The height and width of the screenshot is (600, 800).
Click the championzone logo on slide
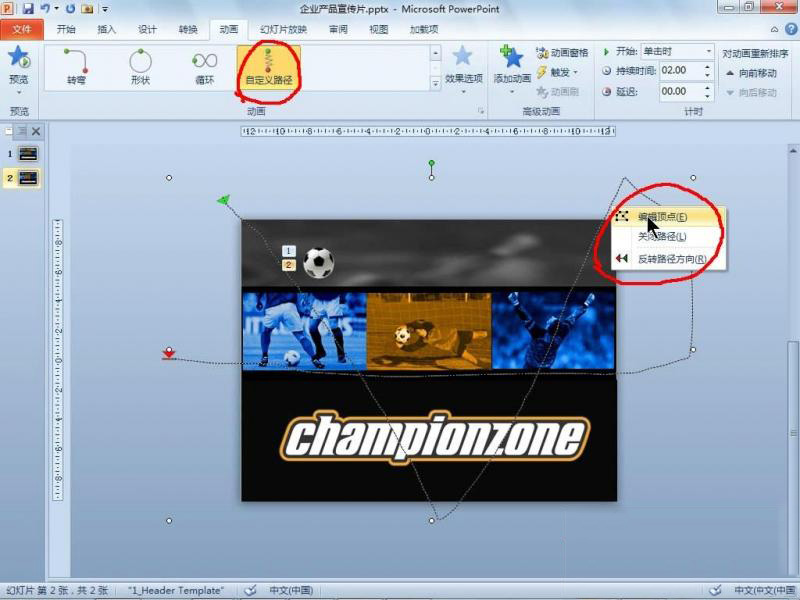pos(435,438)
